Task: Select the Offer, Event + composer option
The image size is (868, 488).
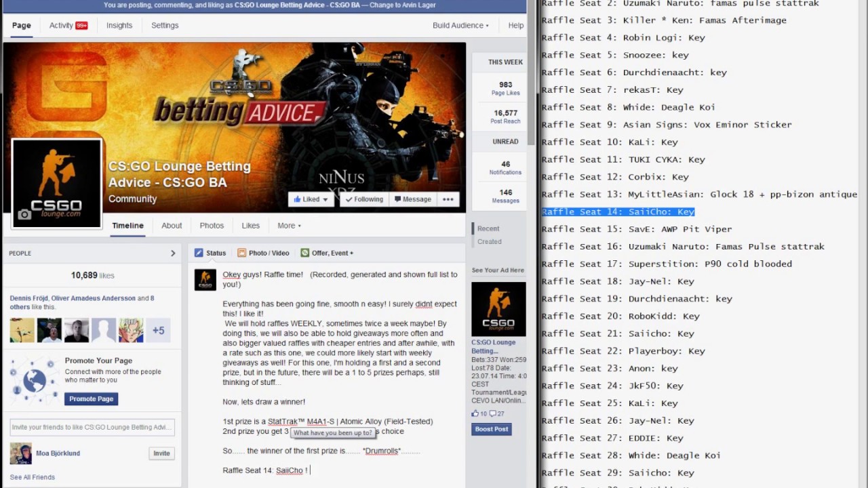Action: [327, 253]
